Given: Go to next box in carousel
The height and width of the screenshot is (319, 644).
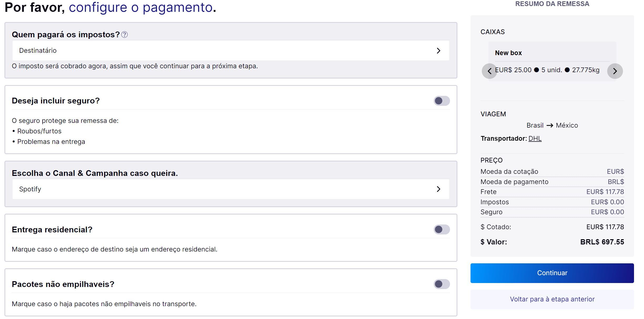Looking at the screenshot, I should tap(615, 71).
